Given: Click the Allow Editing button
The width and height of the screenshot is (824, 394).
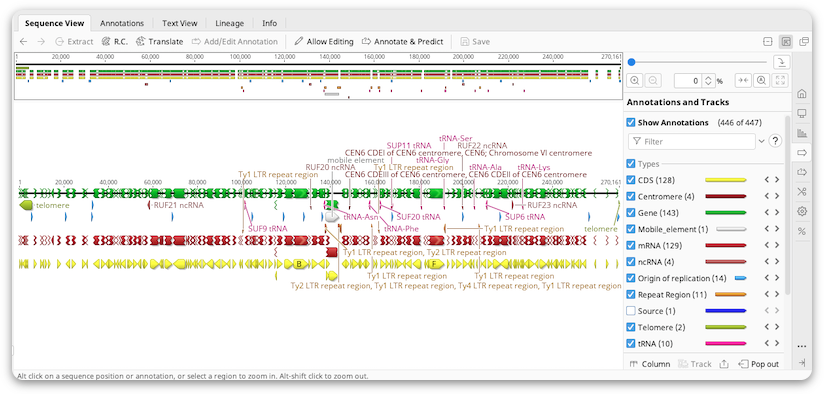Looking at the screenshot, I should (324, 42).
